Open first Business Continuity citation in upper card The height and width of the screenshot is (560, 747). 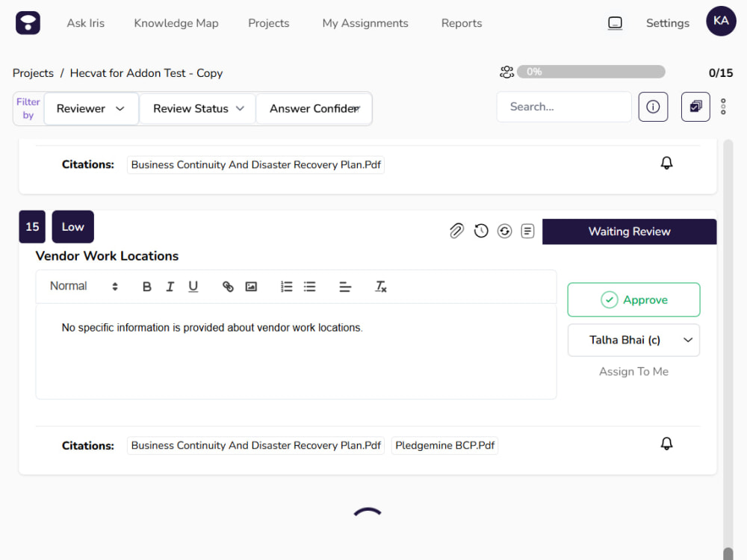tap(255, 165)
